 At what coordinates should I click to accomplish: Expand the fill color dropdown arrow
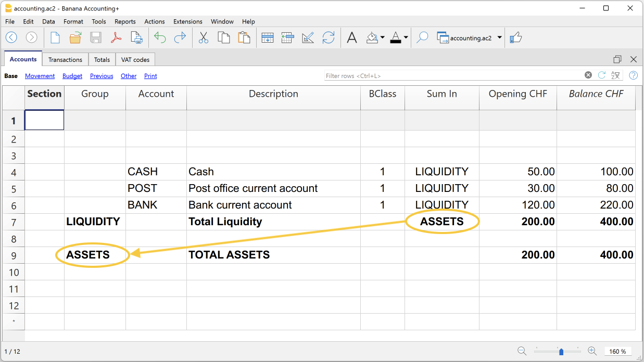point(383,37)
